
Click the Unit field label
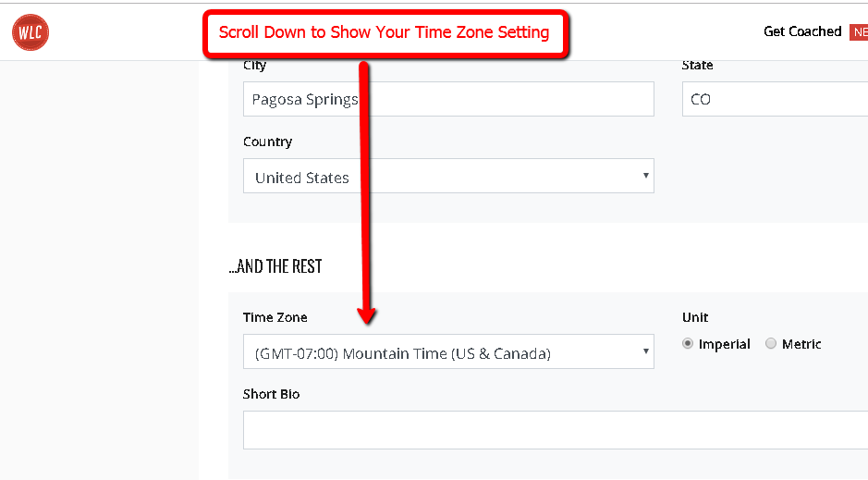coord(695,317)
